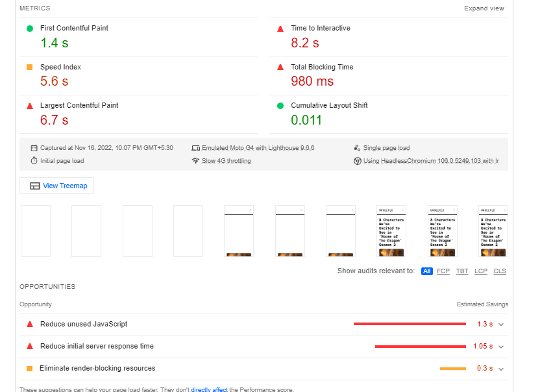Click the calendar icon beside capture date
540x392 pixels.
tap(34, 148)
